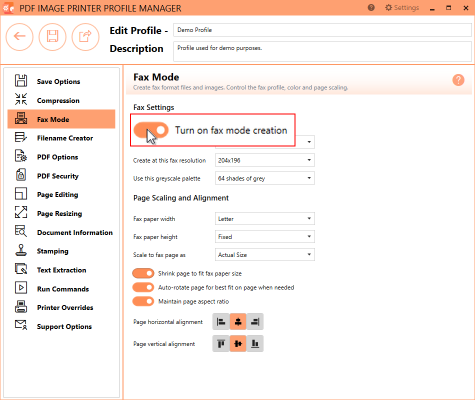The height and width of the screenshot is (400, 475).
Task: Align page horizontally to center
Action: point(238,322)
